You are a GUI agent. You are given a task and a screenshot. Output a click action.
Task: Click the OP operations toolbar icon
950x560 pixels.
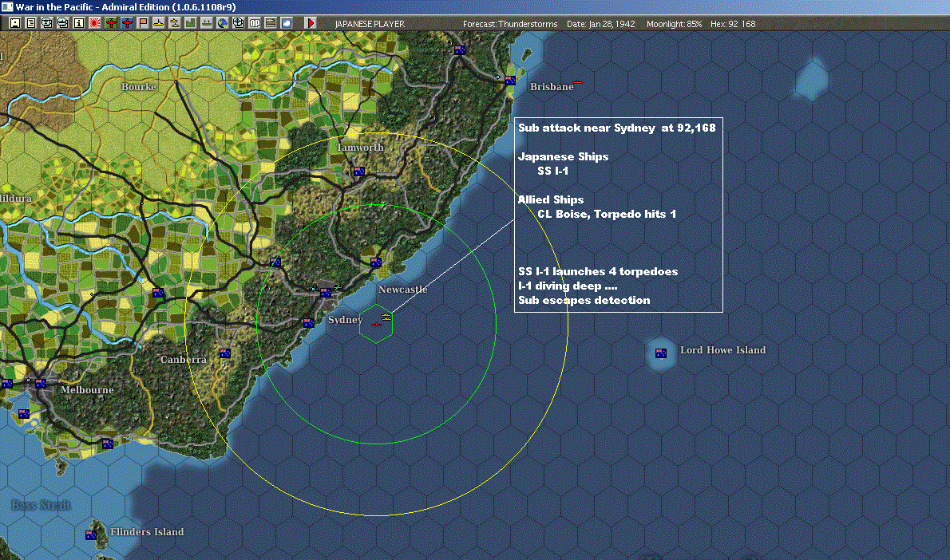255,23
